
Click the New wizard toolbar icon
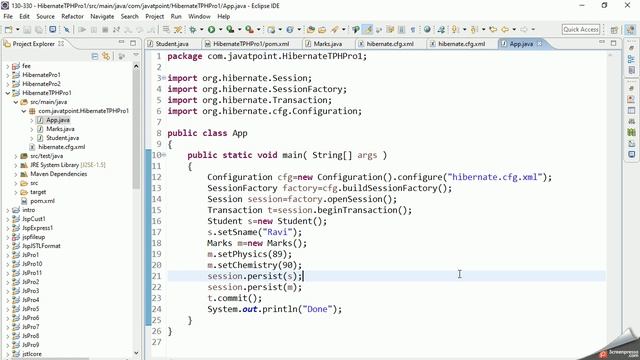point(9,29)
